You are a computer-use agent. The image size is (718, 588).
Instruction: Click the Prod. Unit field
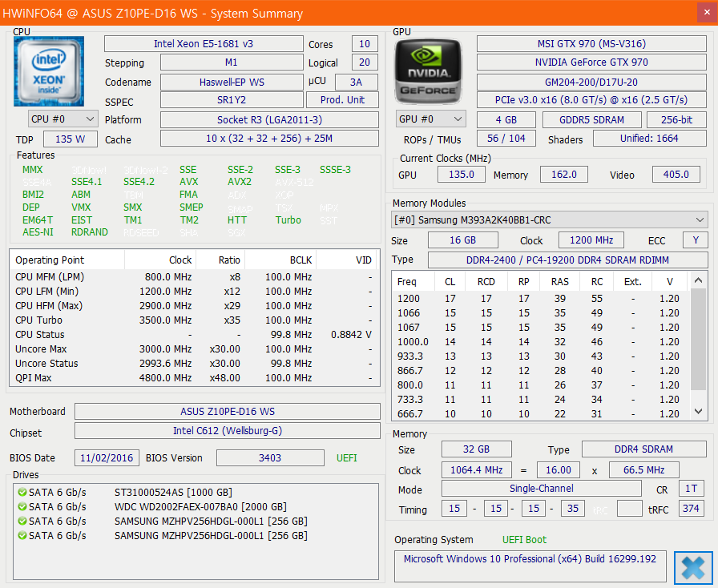[342, 100]
